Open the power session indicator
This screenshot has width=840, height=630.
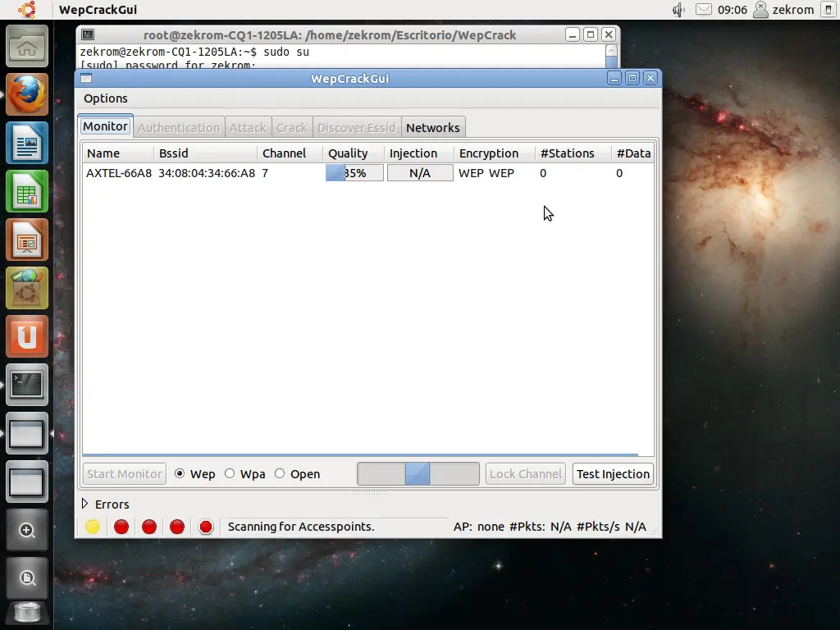[829, 10]
